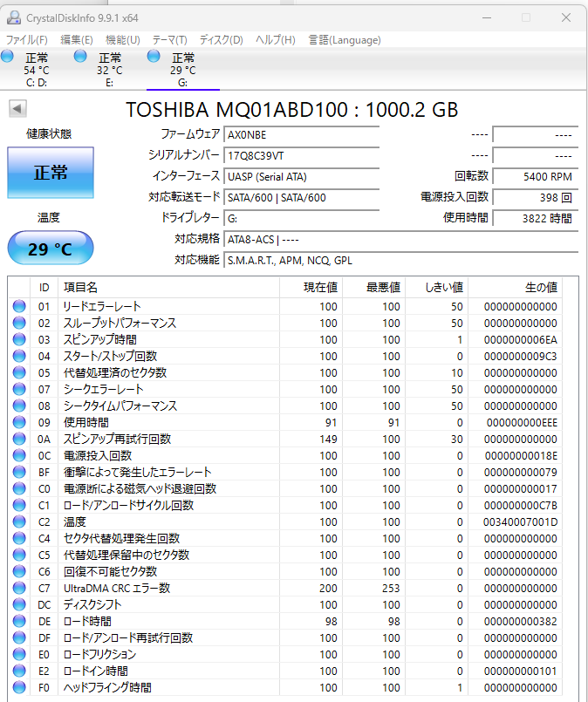This screenshot has width=588, height=702.
Task: Click the 項目名 column header
Action: click(x=169, y=288)
